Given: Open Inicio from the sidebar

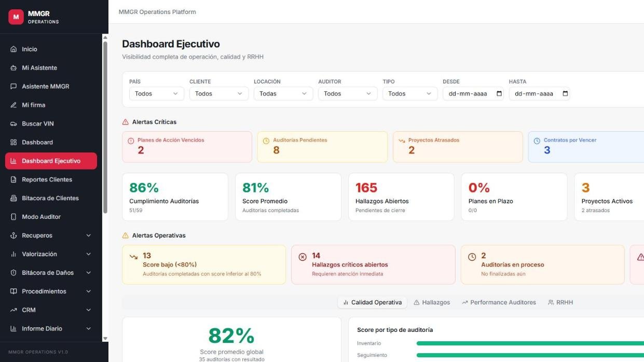Looking at the screenshot, I should coord(51,49).
